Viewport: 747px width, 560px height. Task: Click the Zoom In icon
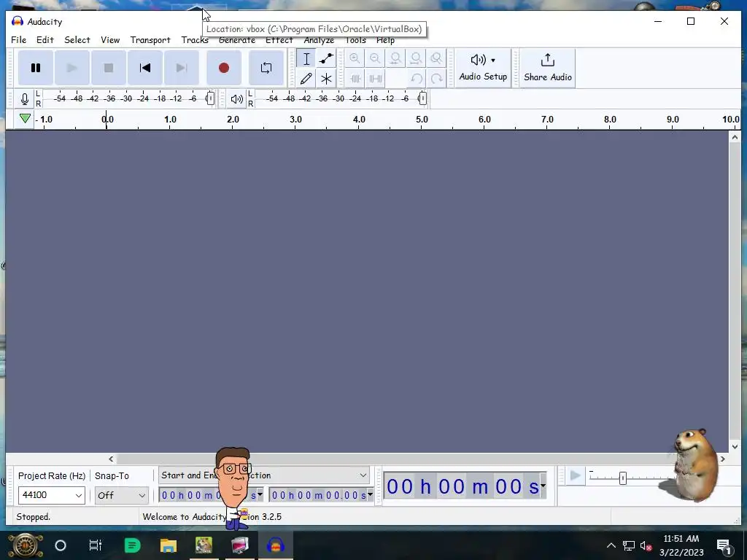[355, 58]
